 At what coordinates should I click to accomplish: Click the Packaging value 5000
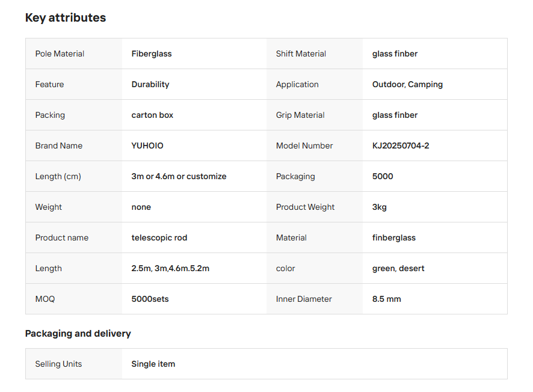point(383,177)
